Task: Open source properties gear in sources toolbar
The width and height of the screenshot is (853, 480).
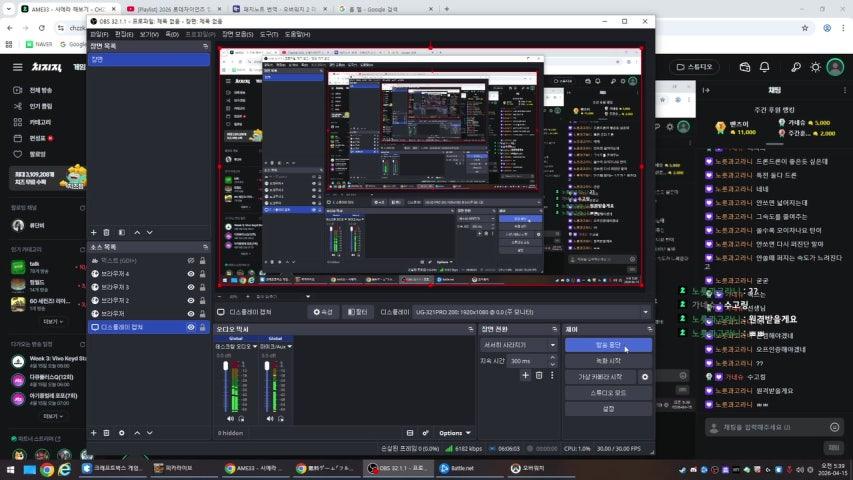Action: click(122, 433)
